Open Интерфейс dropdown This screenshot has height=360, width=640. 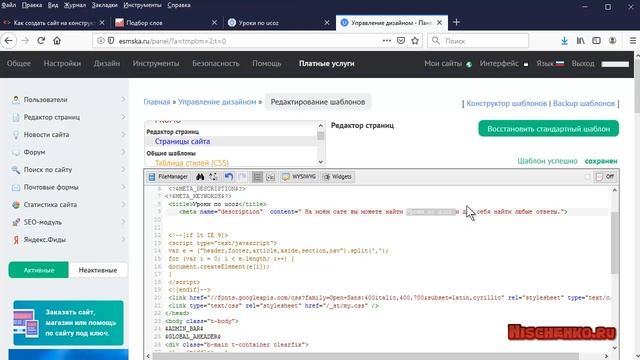coord(504,64)
